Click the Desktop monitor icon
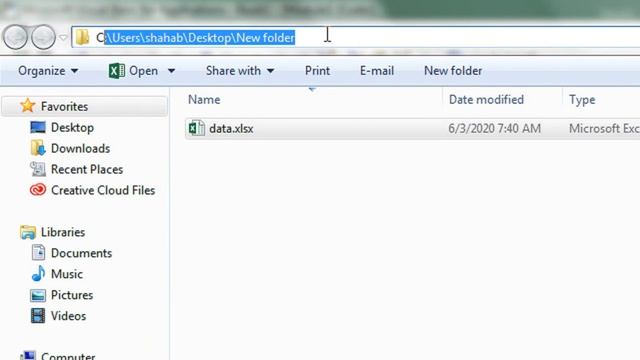 click(x=38, y=127)
